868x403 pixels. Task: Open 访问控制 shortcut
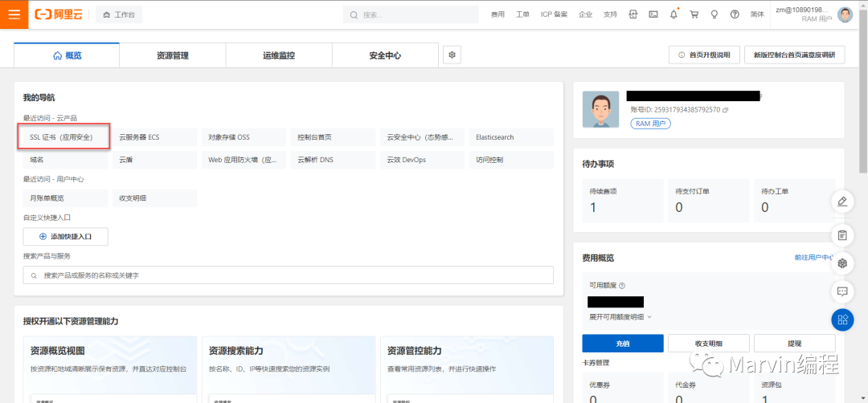[x=511, y=160]
